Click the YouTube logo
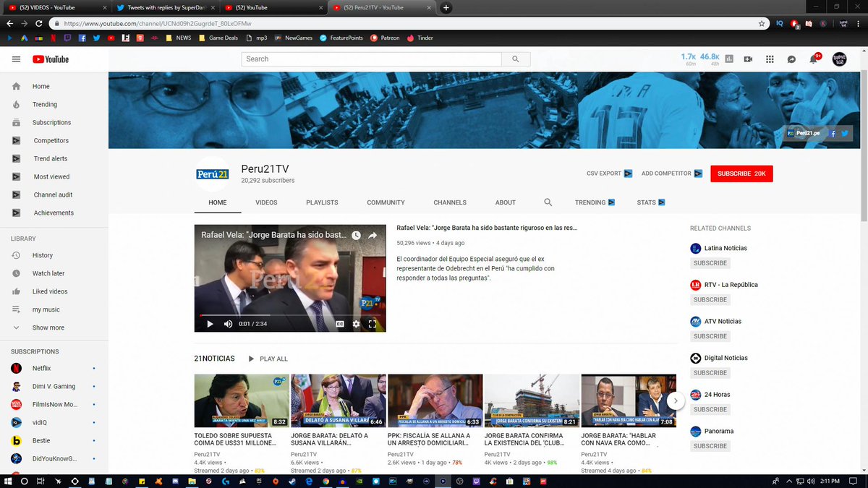The image size is (868, 488). click(51, 59)
